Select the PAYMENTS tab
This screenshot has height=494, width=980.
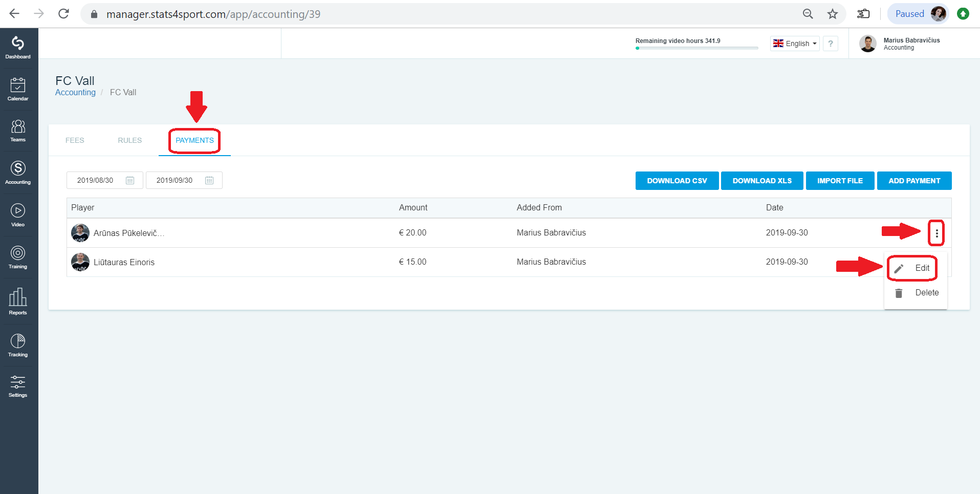194,140
